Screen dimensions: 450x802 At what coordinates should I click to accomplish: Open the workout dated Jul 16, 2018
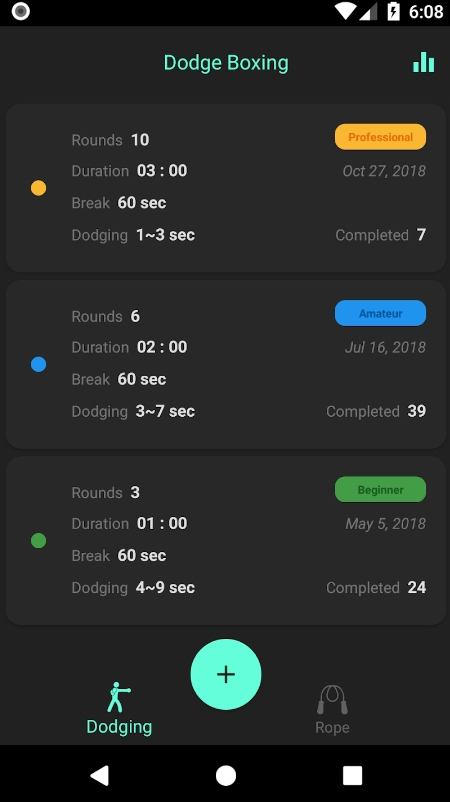coord(226,364)
